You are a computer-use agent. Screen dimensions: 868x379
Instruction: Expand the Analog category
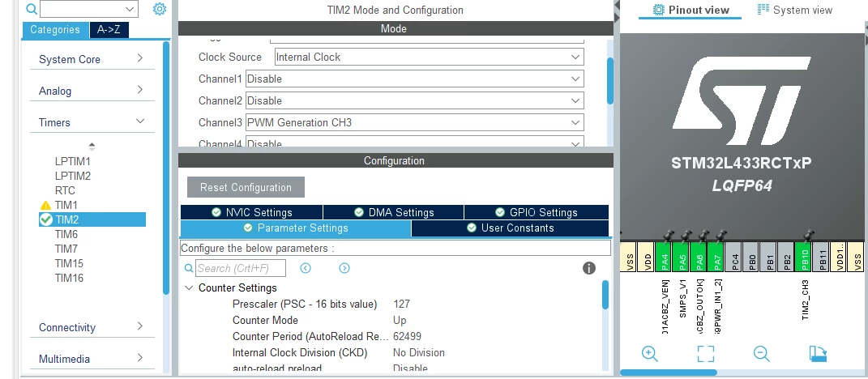(92, 91)
